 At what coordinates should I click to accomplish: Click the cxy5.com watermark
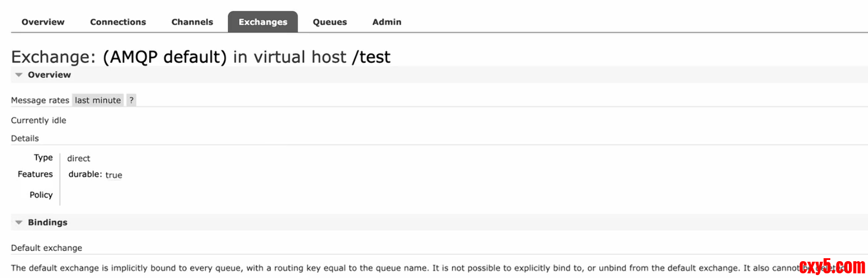(x=831, y=267)
